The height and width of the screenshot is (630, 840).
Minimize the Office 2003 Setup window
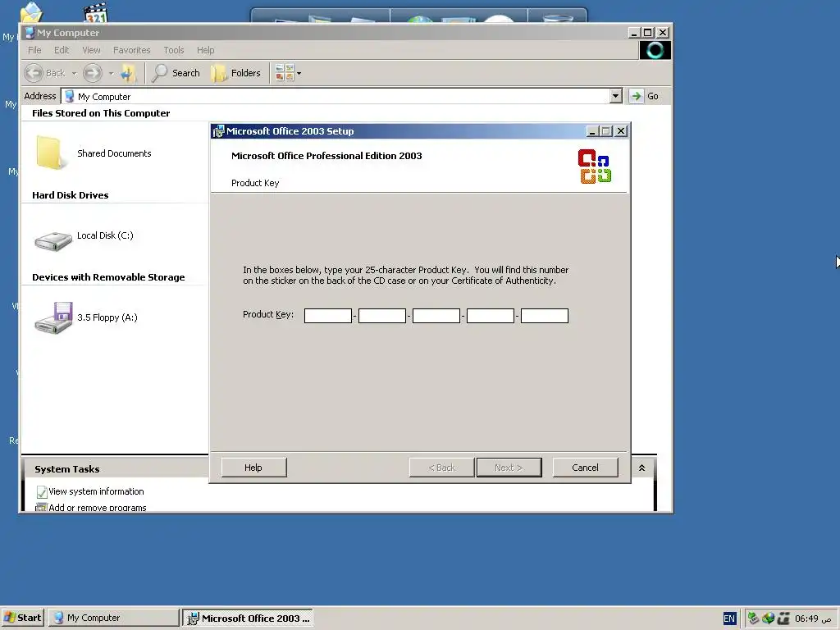point(592,131)
